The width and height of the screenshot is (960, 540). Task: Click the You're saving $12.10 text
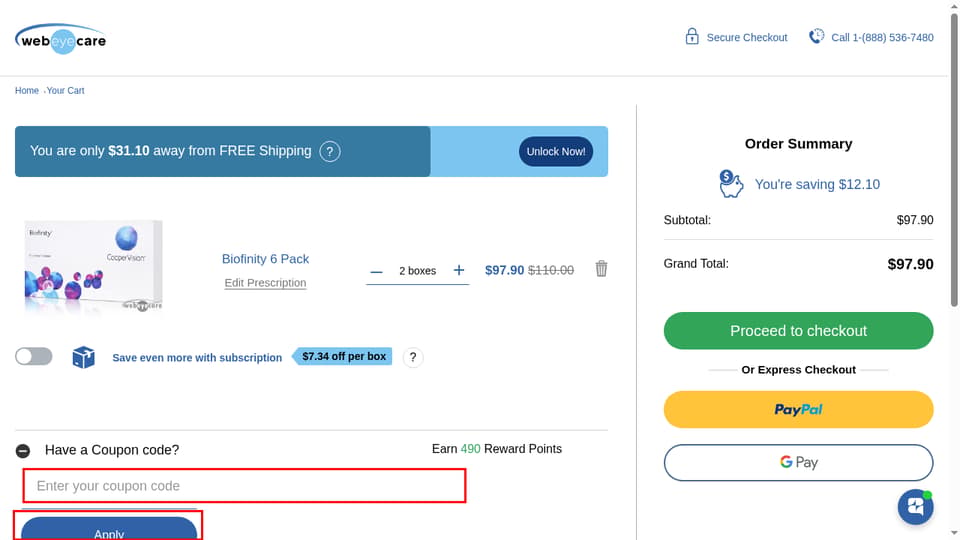tap(817, 184)
